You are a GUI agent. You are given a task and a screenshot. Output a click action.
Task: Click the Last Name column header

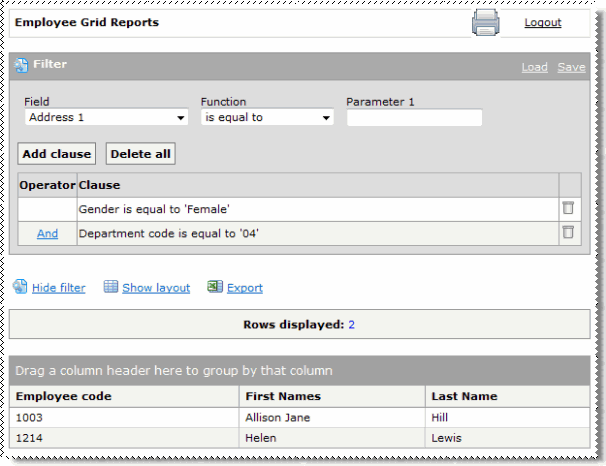tap(464, 396)
